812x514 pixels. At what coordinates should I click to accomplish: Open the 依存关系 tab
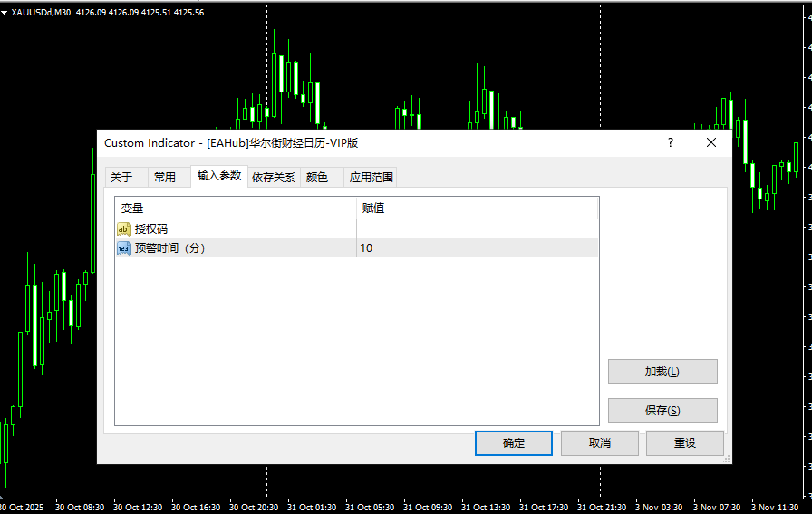pyautogui.click(x=274, y=177)
